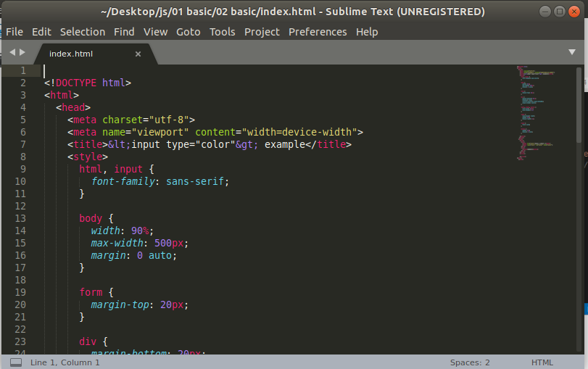This screenshot has height=369, width=588.
Task: Click the max-width property
Action: 117,243
